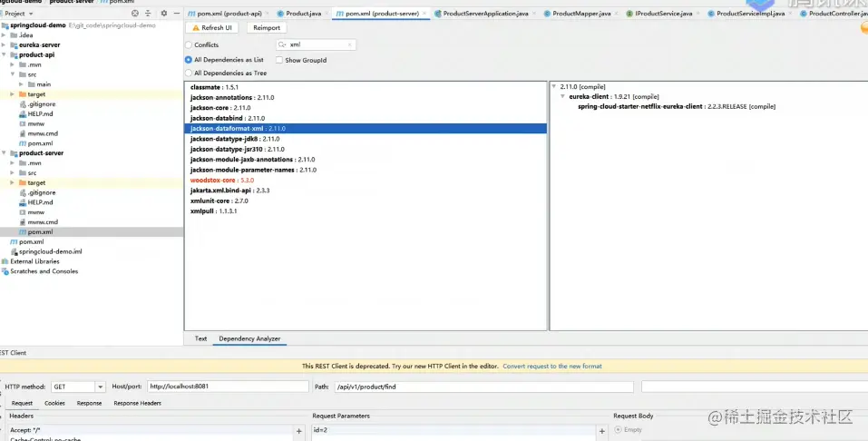Expand the main folder node
This screenshot has width=868, height=441.
click(22, 84)
